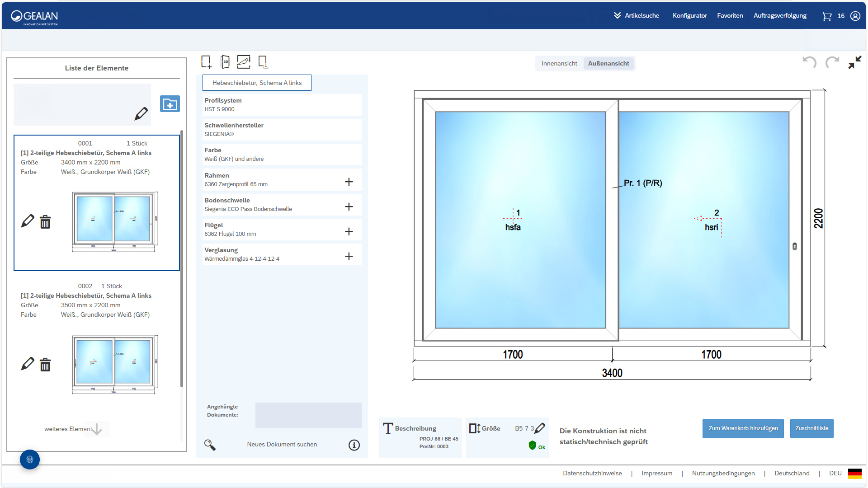Click the cart count 16
Screen dimensions: 868x488
(x=841, y=16)
